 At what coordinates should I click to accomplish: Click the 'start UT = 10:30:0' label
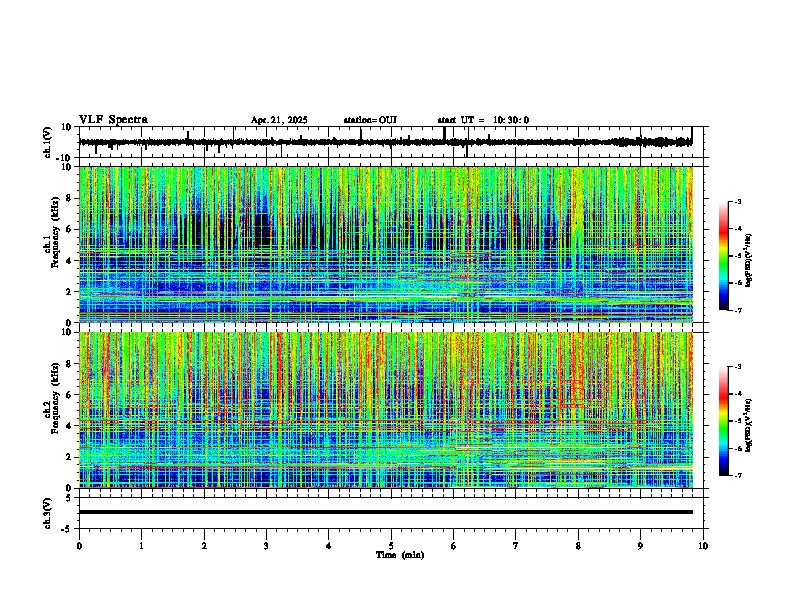pyautogui.click(x=483, y=120)
